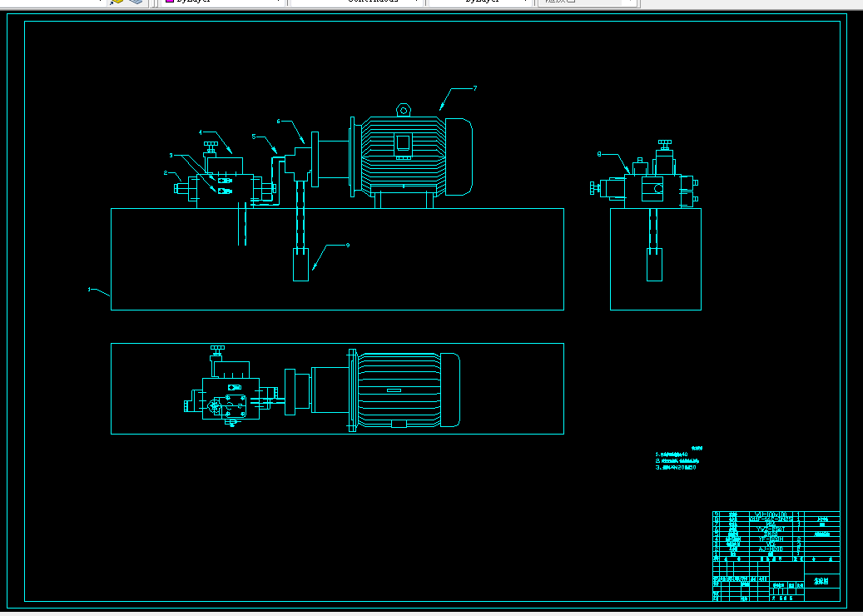The image size is (863, 616).
Task: Click callout number 1 beside the tank
Action: (89, 289)
